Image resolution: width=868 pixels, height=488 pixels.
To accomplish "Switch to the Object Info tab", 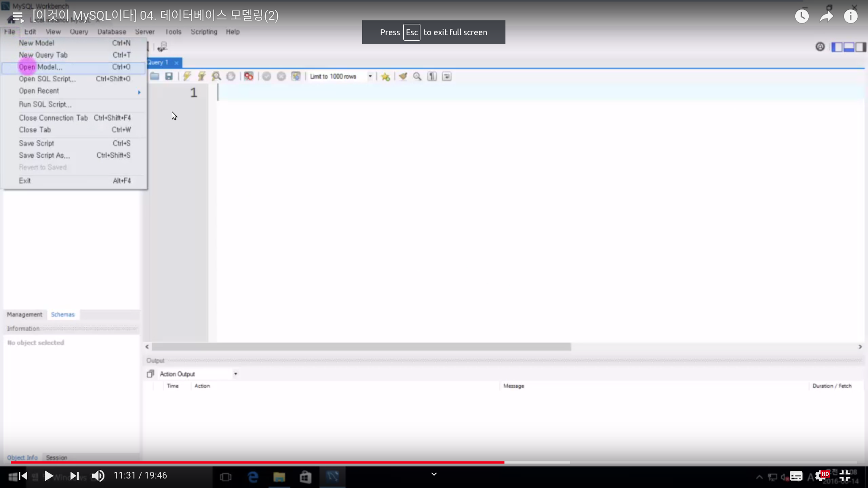I will click(22, 458).
